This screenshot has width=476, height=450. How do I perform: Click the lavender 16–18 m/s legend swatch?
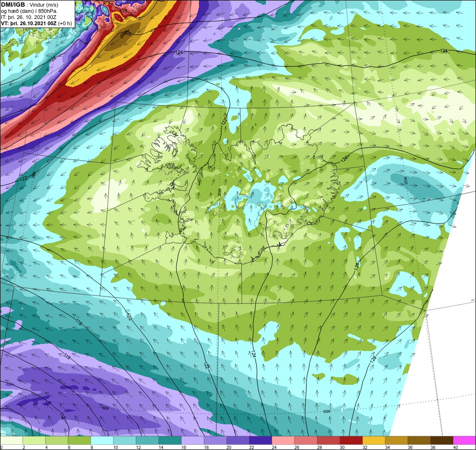click(192, 440)
